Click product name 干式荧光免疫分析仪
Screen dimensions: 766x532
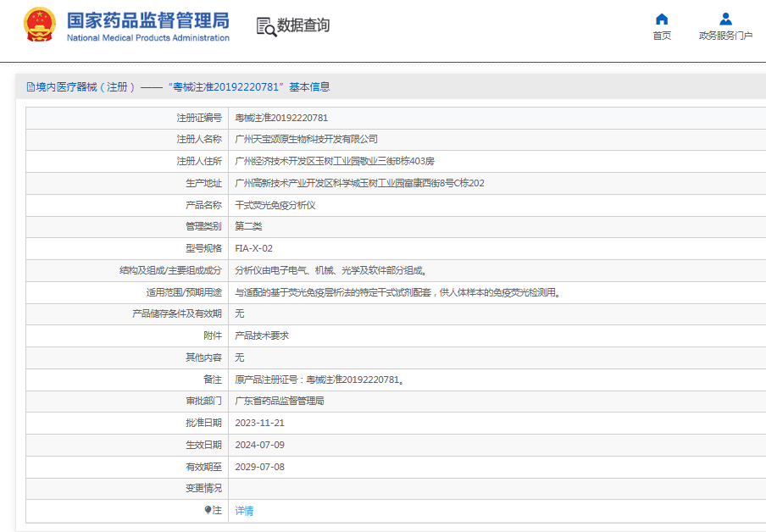275,205
